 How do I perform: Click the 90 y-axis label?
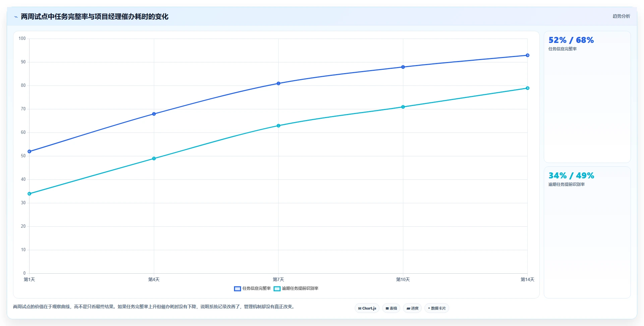[23, 62]
